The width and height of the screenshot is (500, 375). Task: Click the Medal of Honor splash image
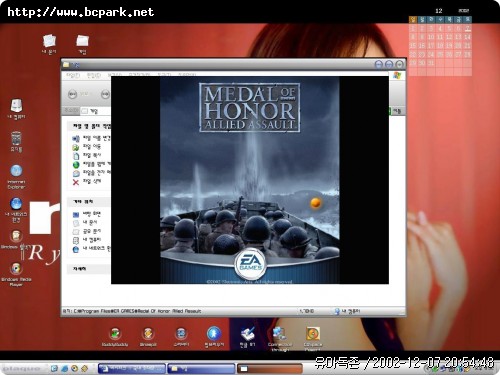tap(250, 180)
